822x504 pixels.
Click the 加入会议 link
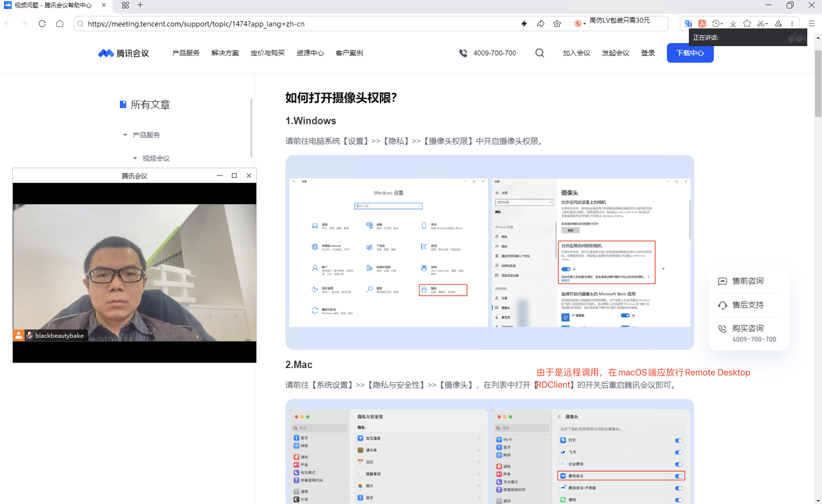pos(576,53)
